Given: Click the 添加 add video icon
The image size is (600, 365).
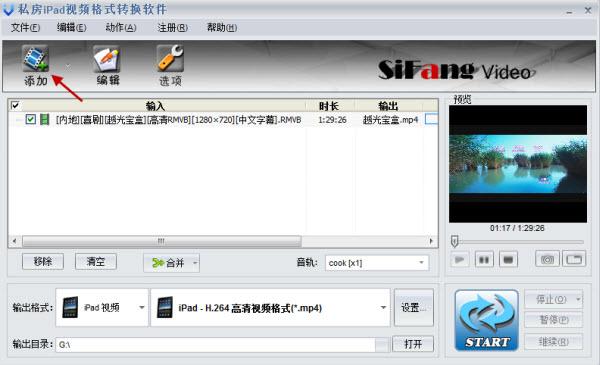Looking at the screenshot, I should (x=35, y=59).
